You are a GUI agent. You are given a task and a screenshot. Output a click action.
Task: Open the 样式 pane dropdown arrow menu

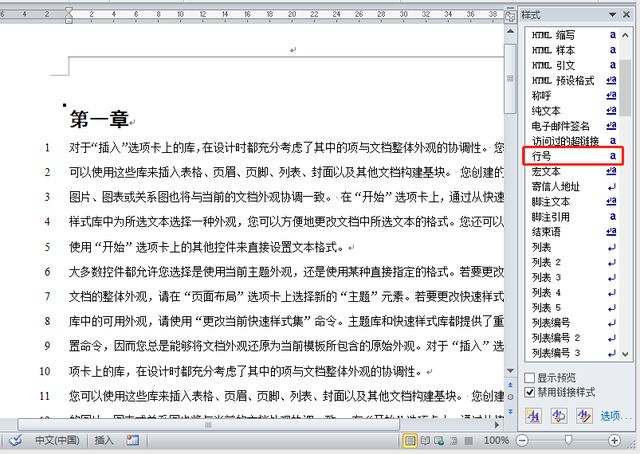point(612,15)
